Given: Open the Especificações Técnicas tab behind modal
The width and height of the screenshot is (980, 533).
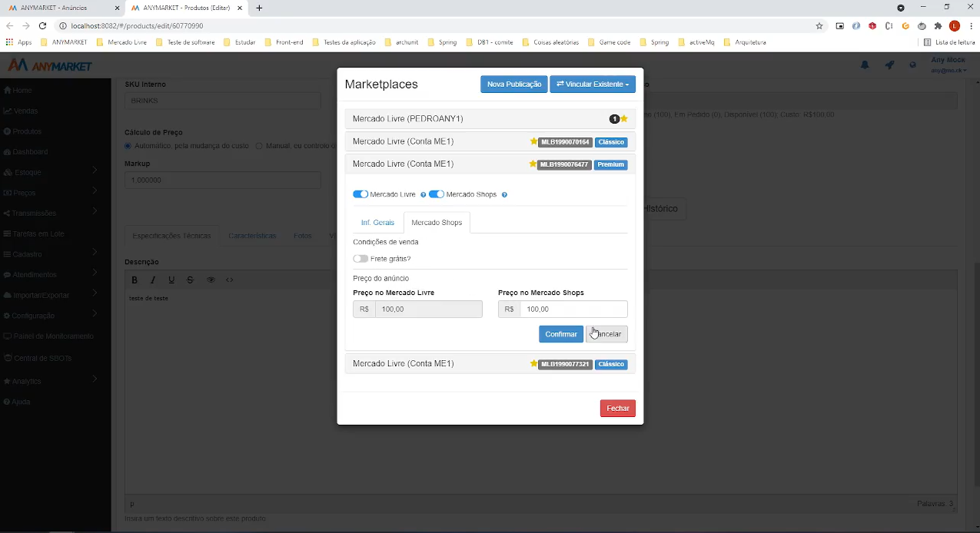Looking at the screenshot, I should (171, 236).
